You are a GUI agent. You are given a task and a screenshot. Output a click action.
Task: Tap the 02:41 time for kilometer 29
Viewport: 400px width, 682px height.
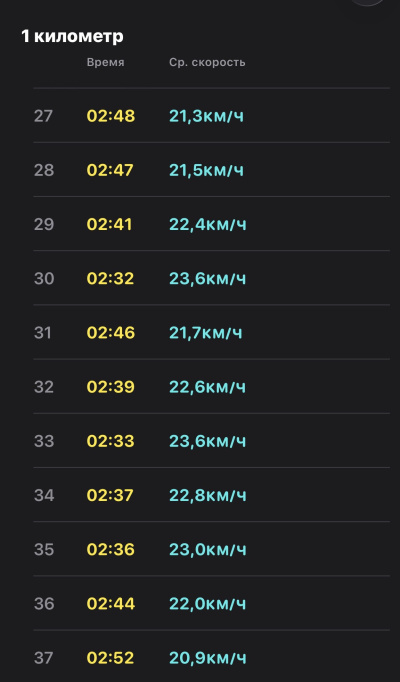(109, 224)
